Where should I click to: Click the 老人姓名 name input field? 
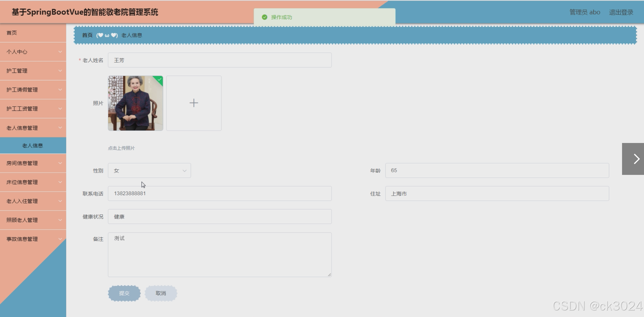[220, 60]
